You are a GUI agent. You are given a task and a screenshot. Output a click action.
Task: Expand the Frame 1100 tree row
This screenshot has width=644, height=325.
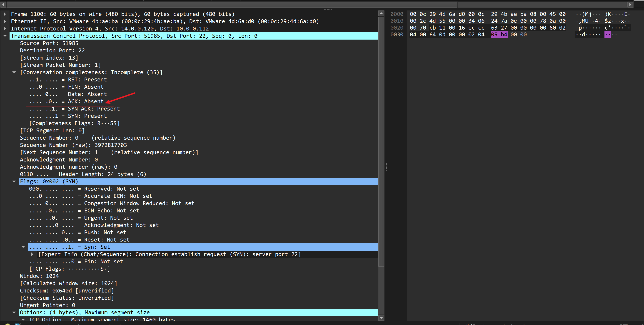point(5,14)
